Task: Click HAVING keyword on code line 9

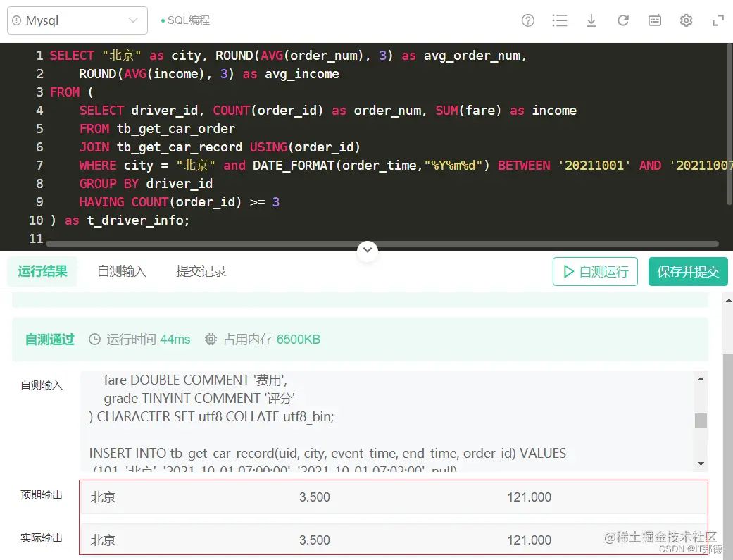Action: click(101, 202)
